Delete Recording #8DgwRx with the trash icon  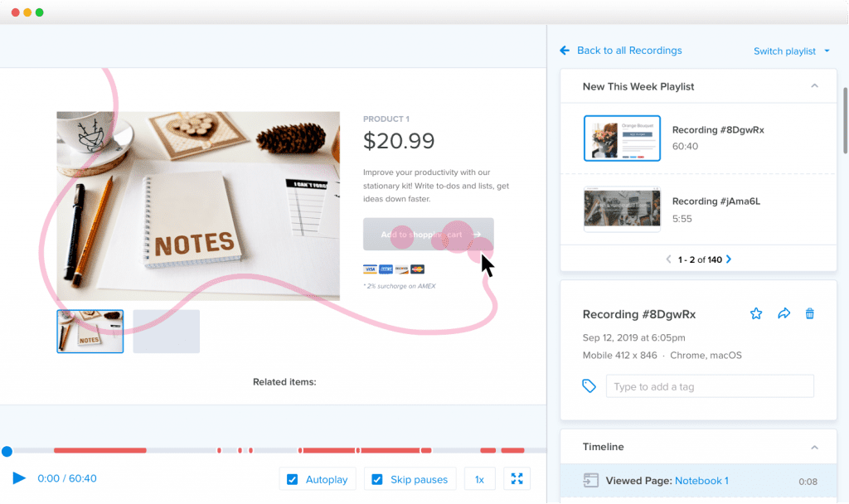tap(810, 313)
